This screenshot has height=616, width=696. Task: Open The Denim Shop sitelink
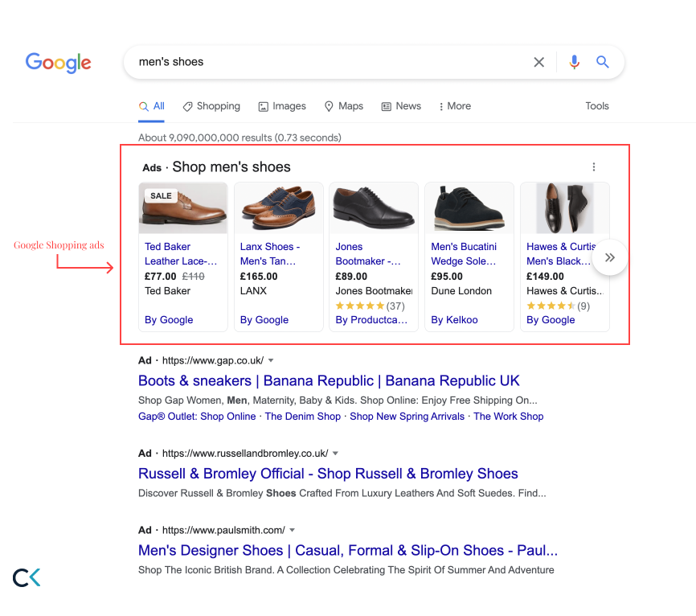303,417
